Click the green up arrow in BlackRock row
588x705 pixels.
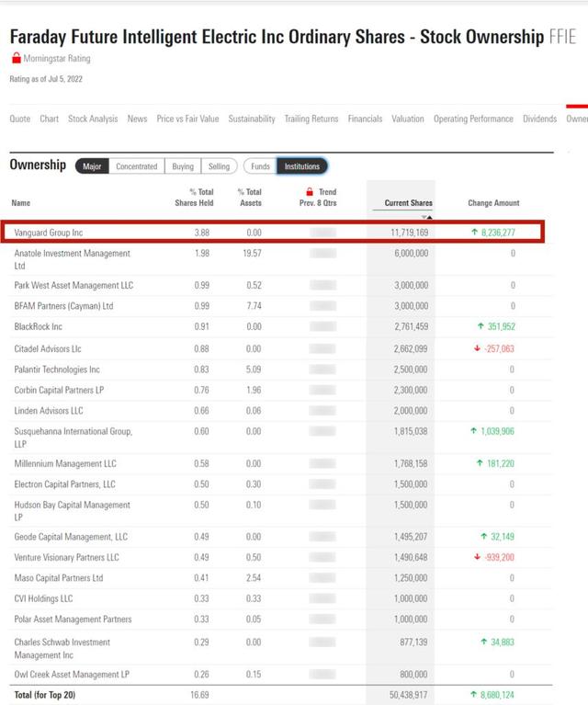click(x=481, y=326)
